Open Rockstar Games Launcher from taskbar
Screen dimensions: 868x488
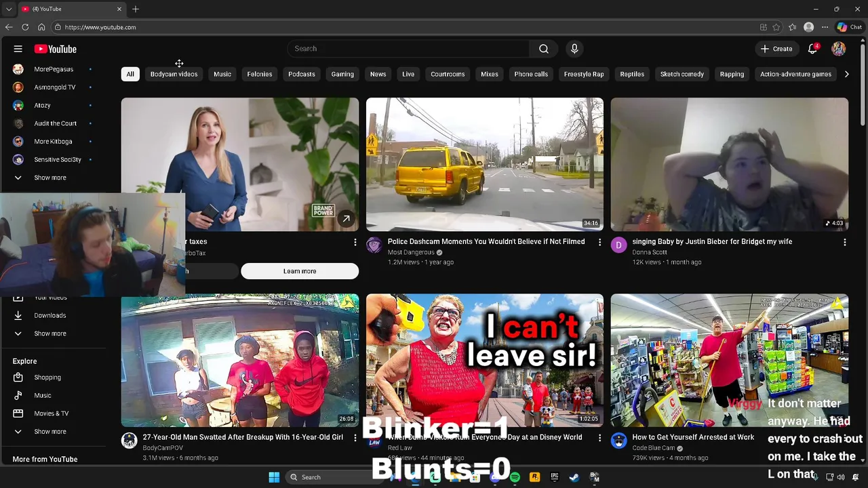point(534,477)
